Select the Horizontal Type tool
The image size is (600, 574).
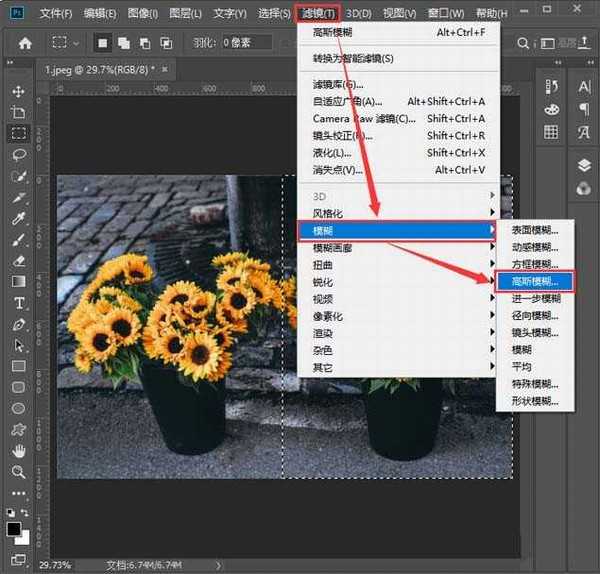(x=18, y=303)
